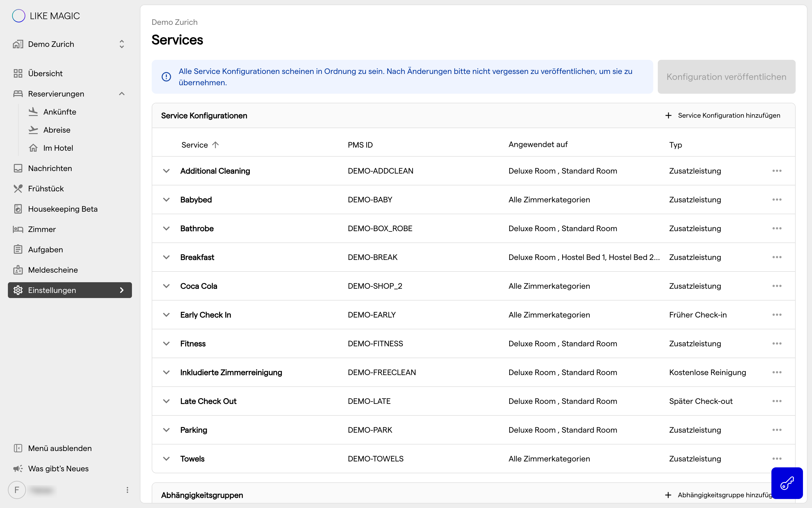The height and width of the screenshot is (508, 812).
Task: Click the Demo Zurich breadcrumb
Action: (175, 22)
